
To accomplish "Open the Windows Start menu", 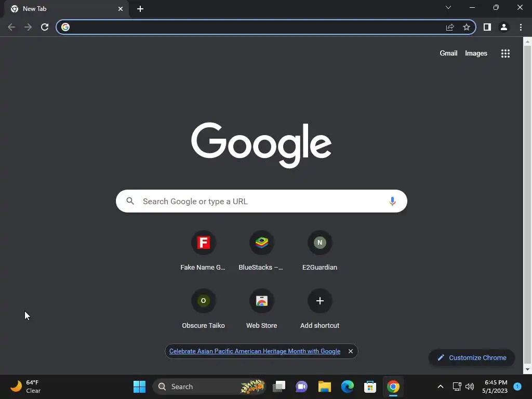I will point(139,387).
